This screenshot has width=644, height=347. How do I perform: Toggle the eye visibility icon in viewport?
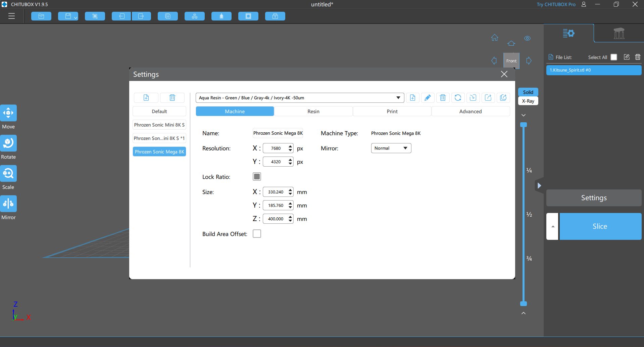point(527,38)
